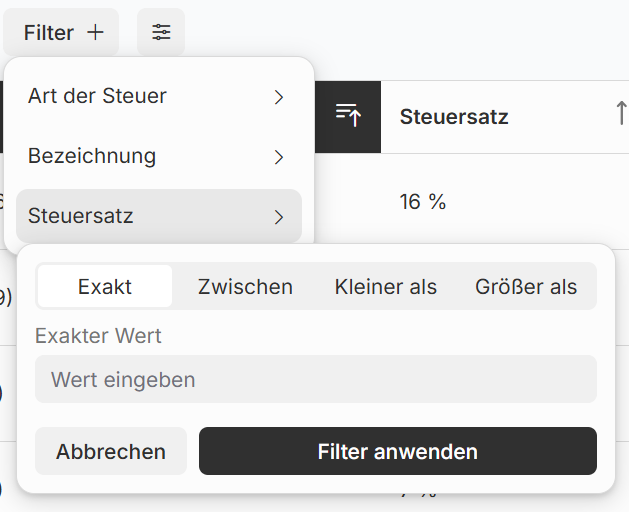Select the Kleiner als comparison tab
Image resolution: width=629 pixels, height=512 pixels.
click(x=386, y=287)
